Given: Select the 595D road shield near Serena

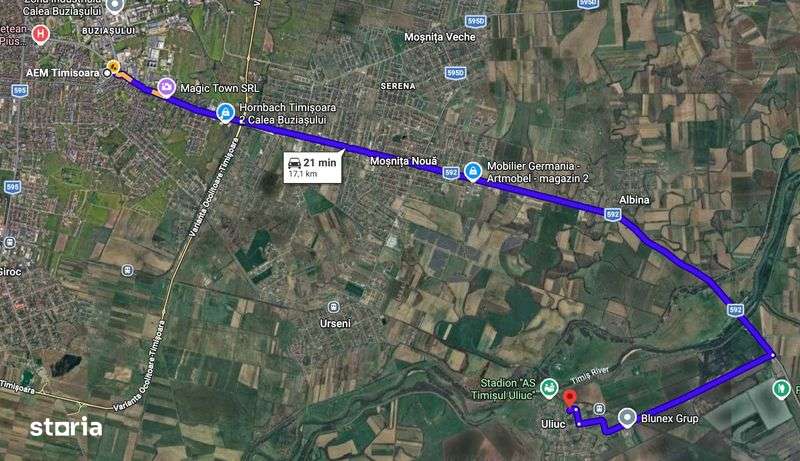Looking at the screenshot, I should pyautogui.click(x=455, y=73).
